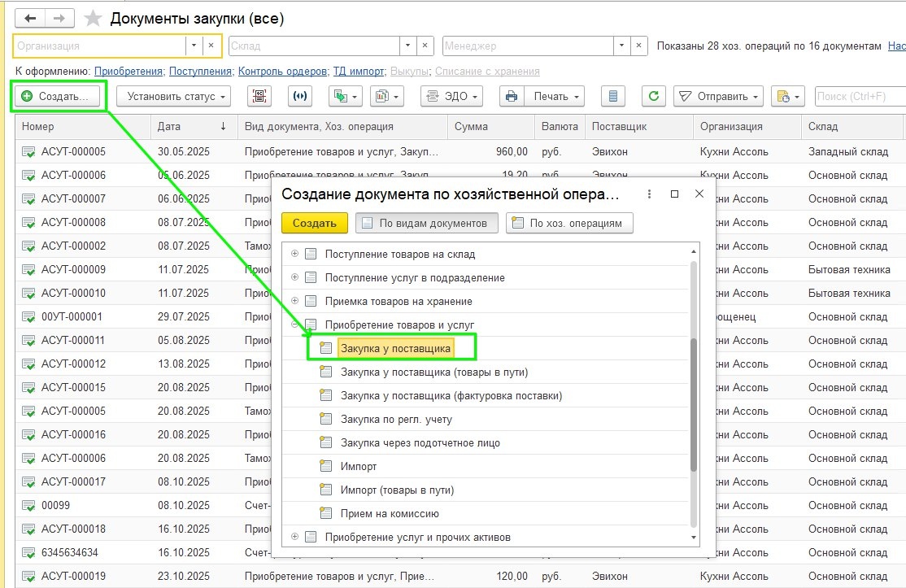Select row АСУТ-000019 dated 23.10.2025
This screenshot has width=906, height=588.
460,577
